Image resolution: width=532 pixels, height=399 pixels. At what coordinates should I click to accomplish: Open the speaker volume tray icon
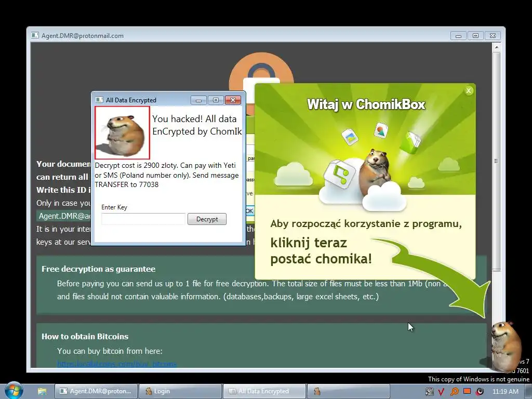[480, 392]
